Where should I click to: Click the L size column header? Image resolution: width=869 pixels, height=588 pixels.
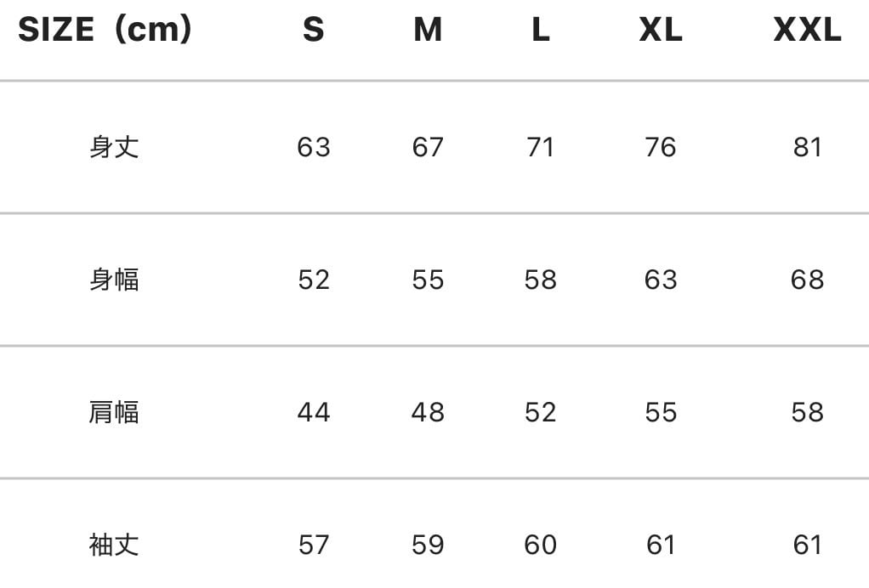[x=540, y=31]
